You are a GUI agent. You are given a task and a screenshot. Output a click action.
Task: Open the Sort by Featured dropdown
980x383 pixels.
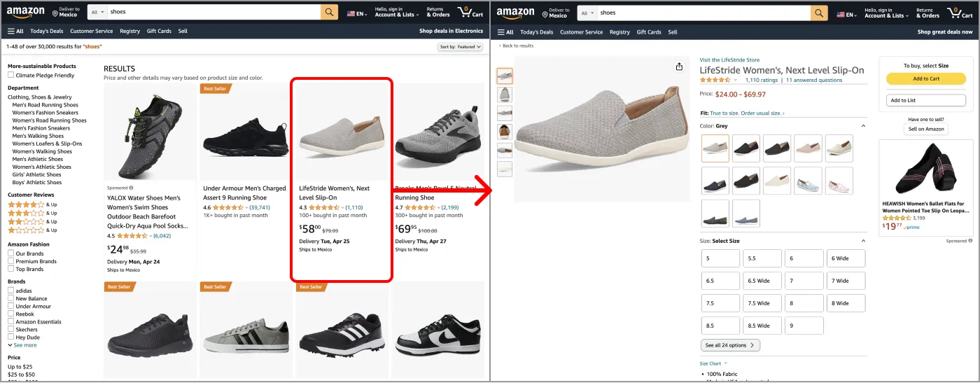460,47
